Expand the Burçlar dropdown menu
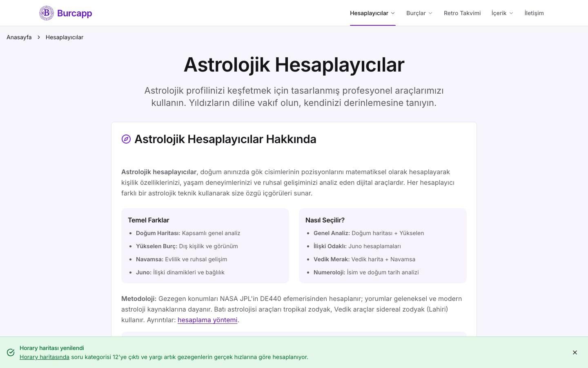 pos(419,13)
